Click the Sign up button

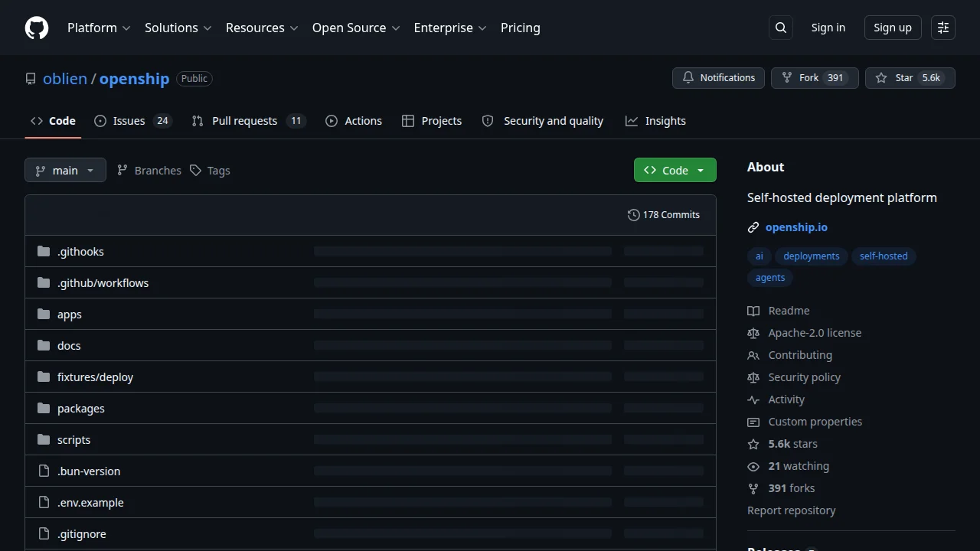coord(893,28)
